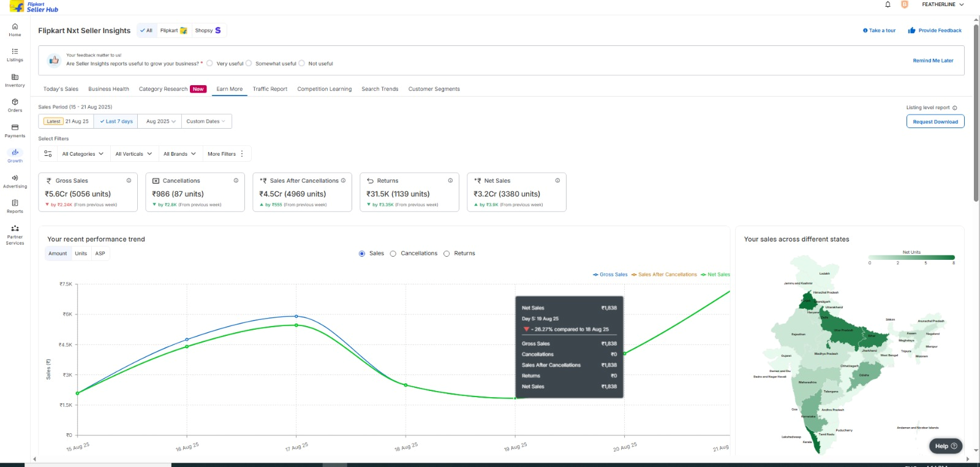Open the Aug 2025 month dropdown
Viewport: 980px width, 467px height.
pos(160,121)
